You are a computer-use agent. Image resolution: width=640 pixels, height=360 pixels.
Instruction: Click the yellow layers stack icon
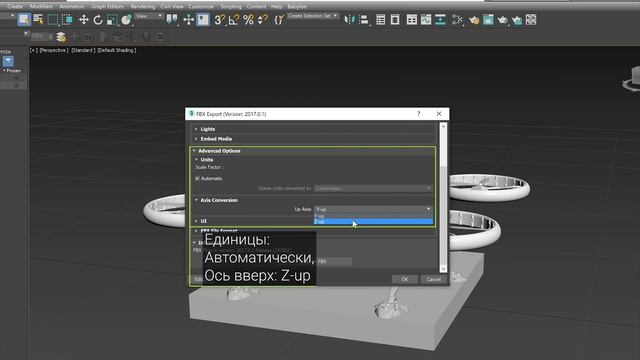pyautogui.click(x=61, y=37)
